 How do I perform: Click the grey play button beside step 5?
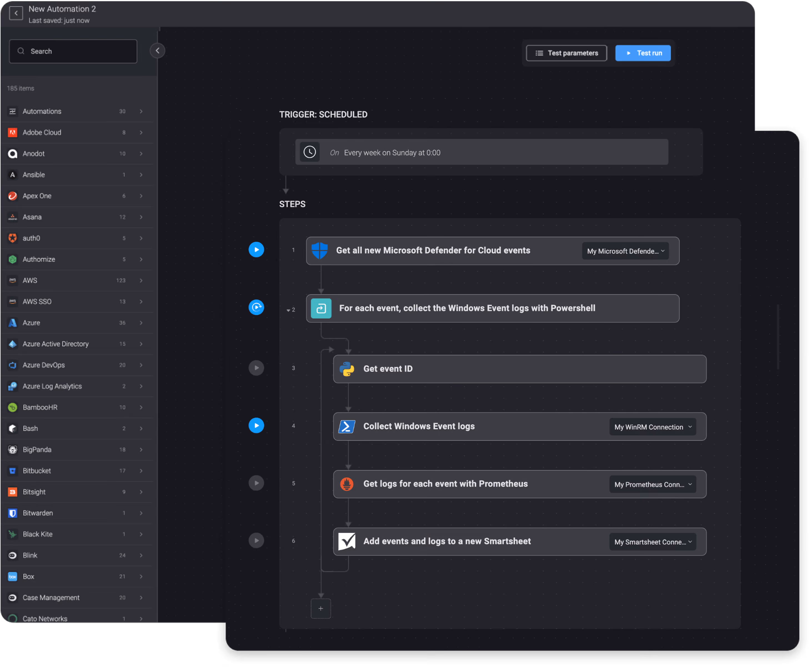(x=257, y=484)
